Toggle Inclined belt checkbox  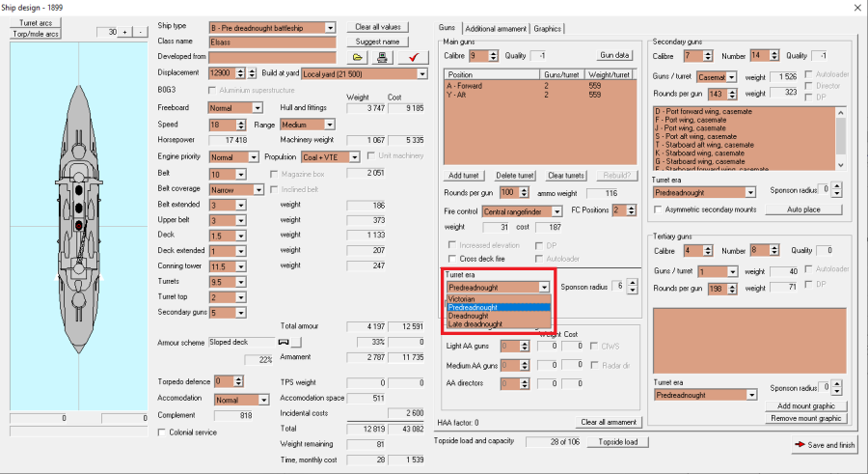(x=274, y=189)
